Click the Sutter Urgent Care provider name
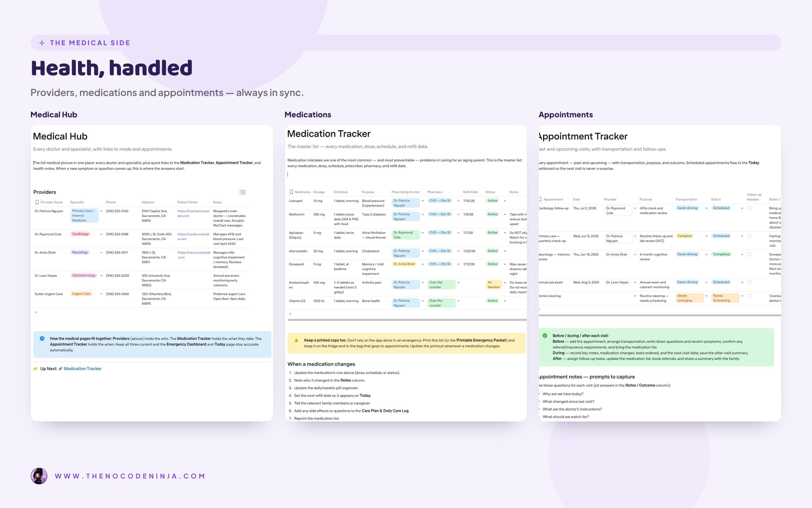Image resolution: width=812 pixels, height=508 pixels. pos(49,294)
